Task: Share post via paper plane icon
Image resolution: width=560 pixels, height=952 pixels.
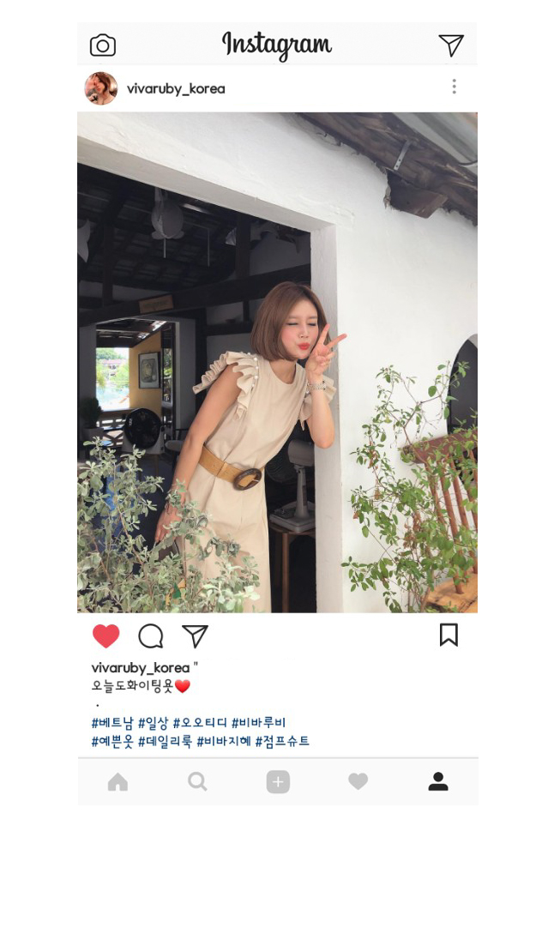Action: (195, 636)
